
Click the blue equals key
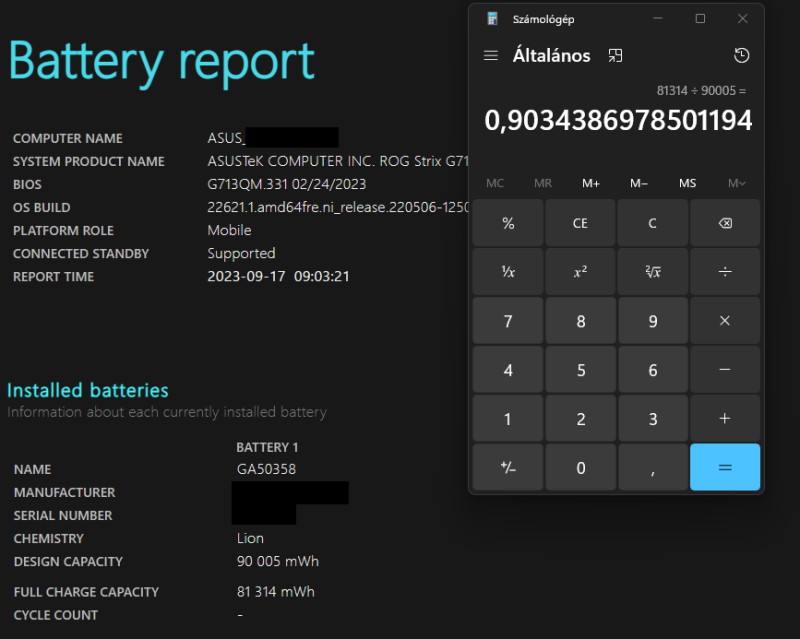point(725,467)
